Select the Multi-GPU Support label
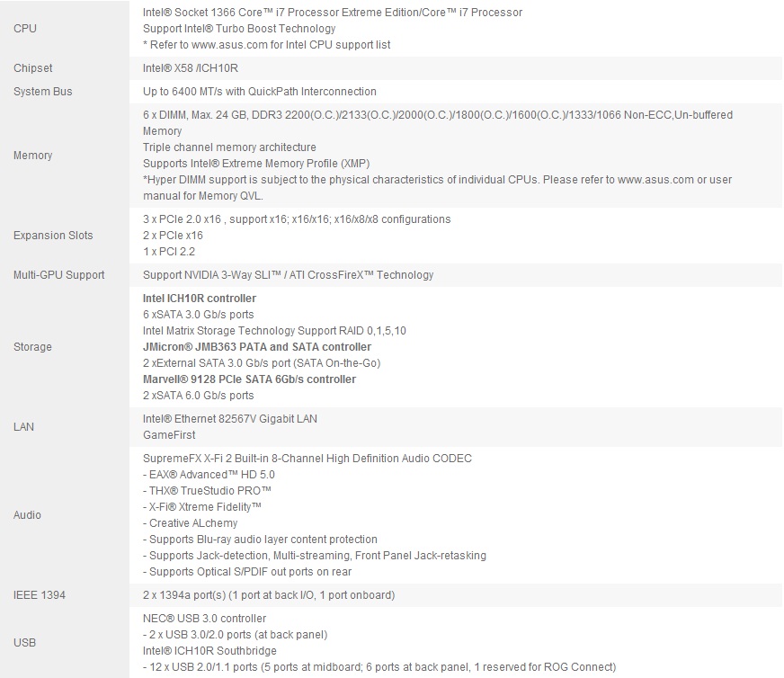Screen dimensions: 784x678 [58, 275]
